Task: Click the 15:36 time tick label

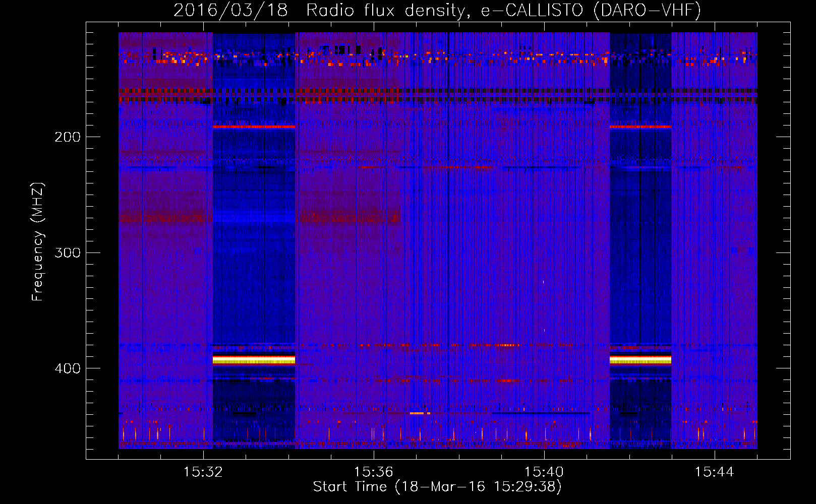Action: [x=374, y=472]
